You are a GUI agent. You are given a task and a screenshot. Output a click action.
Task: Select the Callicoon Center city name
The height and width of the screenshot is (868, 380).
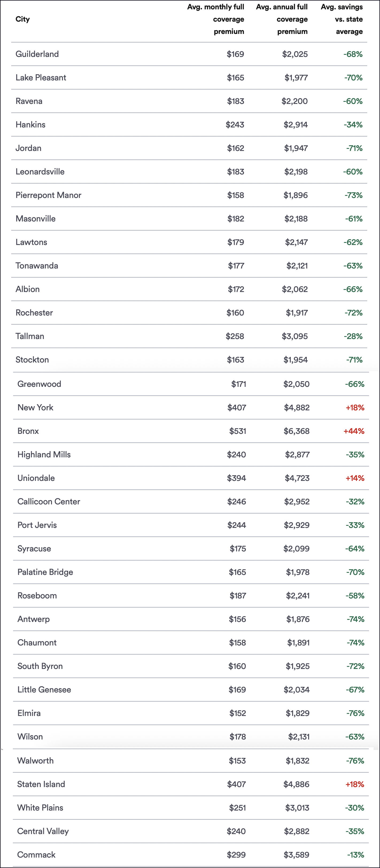tap(49, 501)
